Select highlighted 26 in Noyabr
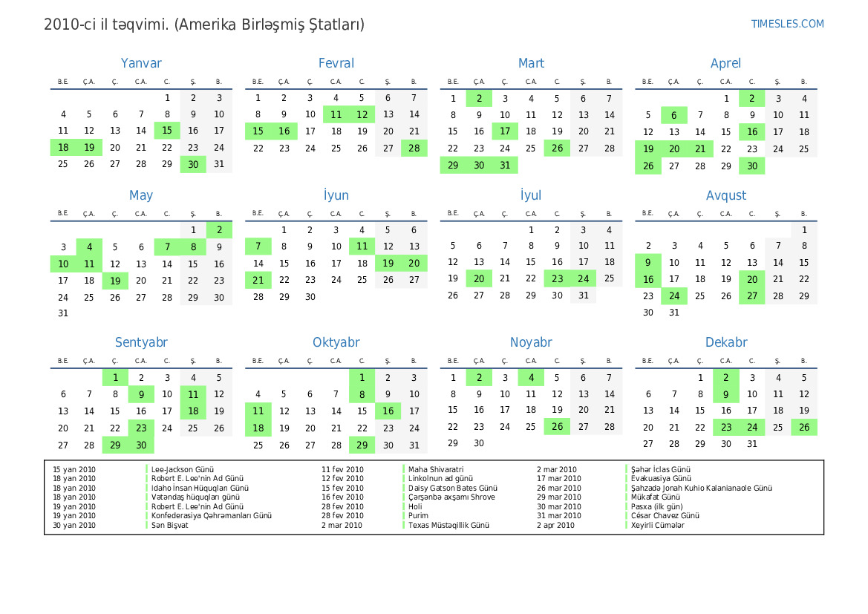868x614 pixels. click(x=557, y=427)
